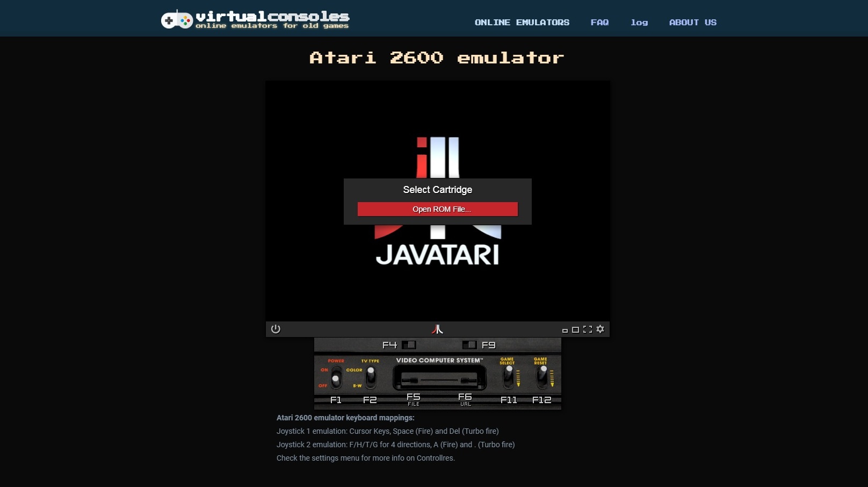868x487 pixels.
Task: Flip the POWER on/off switch
Action: click(336, 378)
